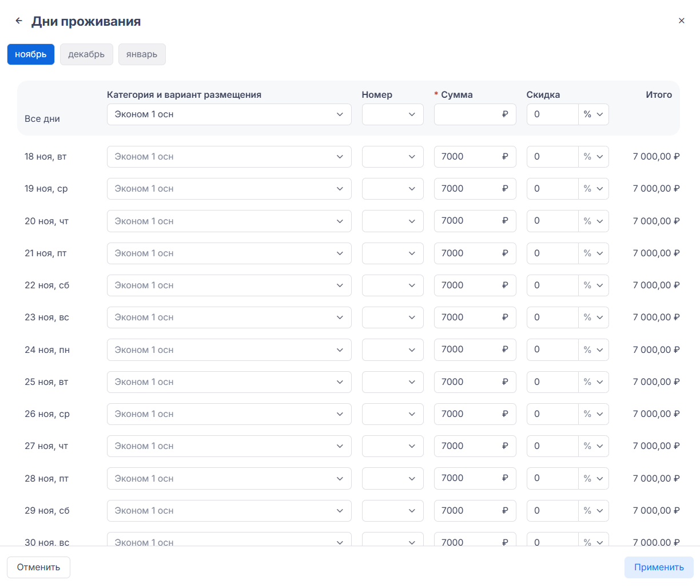Switch to the декабрь tab
The image size is (700, 588).
[x=86, y=54]
